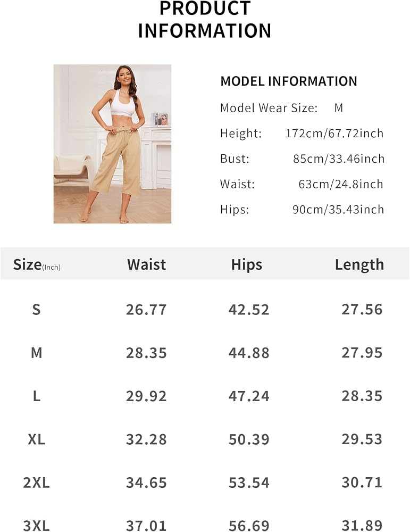Click the hips measurement 90cm/35.43inch
Image resolution: width=410 pixels, height=532 pixels.
338,210
